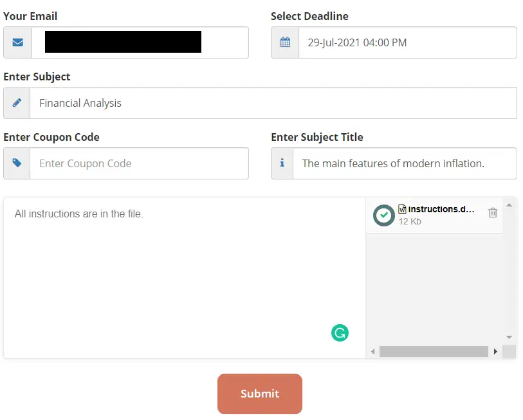Image resolution: width=523 pixels, height=420 pixels.
Task: Click the info icon beside Subject Title
Action: (x=281, y=163)
